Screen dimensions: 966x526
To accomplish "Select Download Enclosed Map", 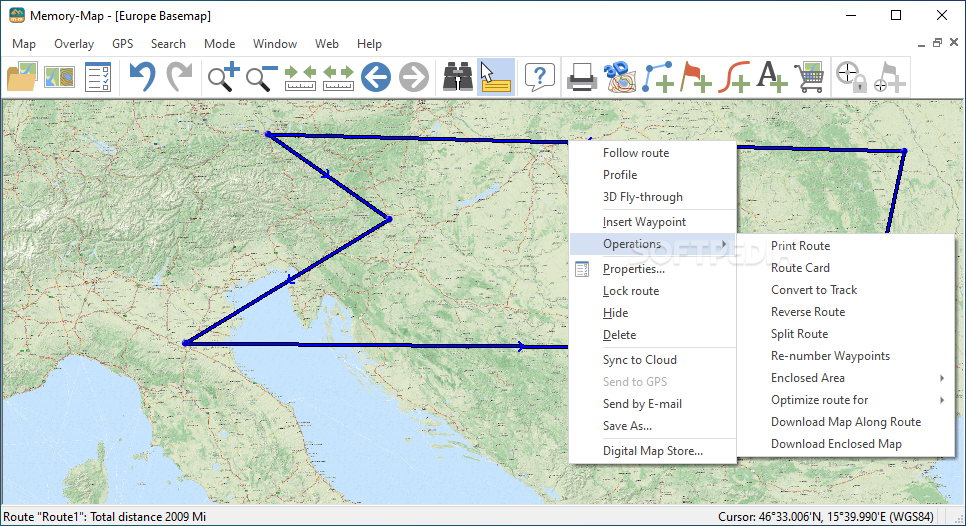I will pyautogui.click(x=836, y=444).
